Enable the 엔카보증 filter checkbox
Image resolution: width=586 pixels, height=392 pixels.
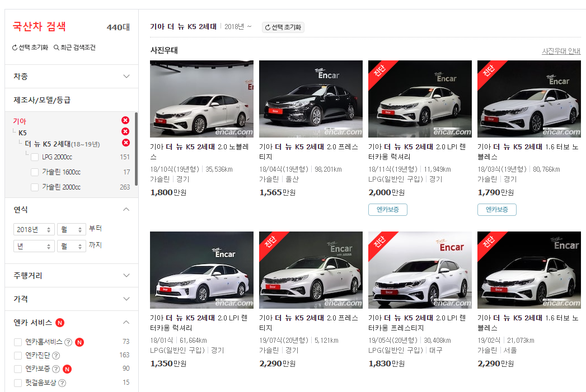click(x=17, y=369)
